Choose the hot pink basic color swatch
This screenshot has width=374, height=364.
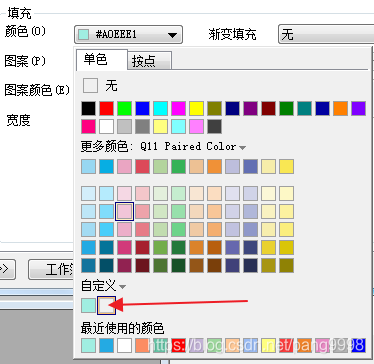88,127
